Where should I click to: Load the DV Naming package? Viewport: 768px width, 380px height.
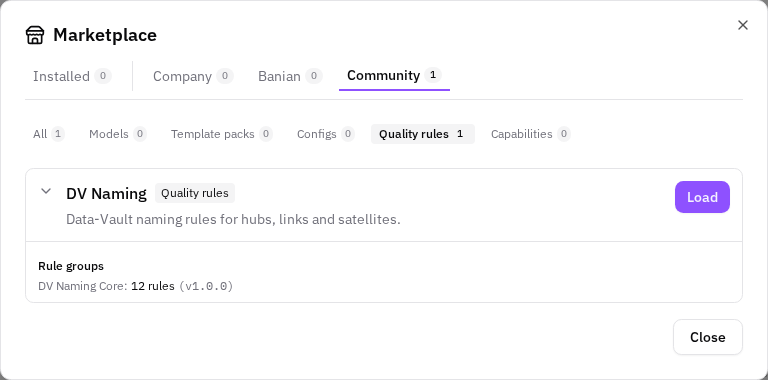pyautogui.click(x=702, y=197)
